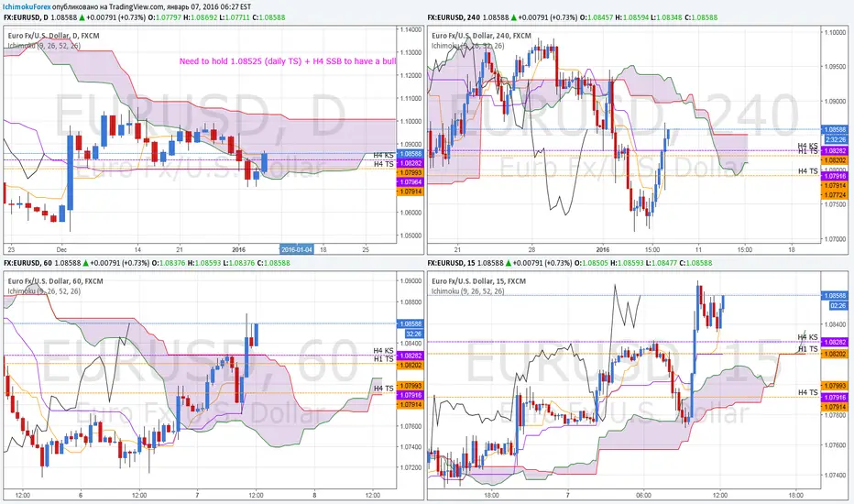
Task: Click the purple 1.07916 tag on 240 chart
Action: (x=835, y=176)
